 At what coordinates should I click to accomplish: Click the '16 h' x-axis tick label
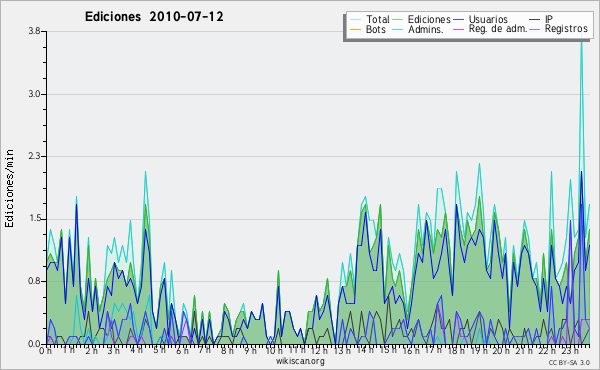(x=410, y=350)
